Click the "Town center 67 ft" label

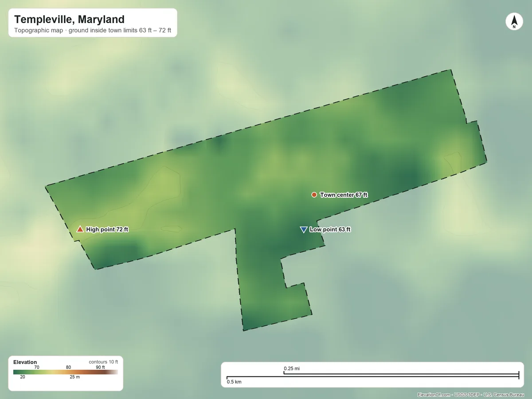coord(344,195)
